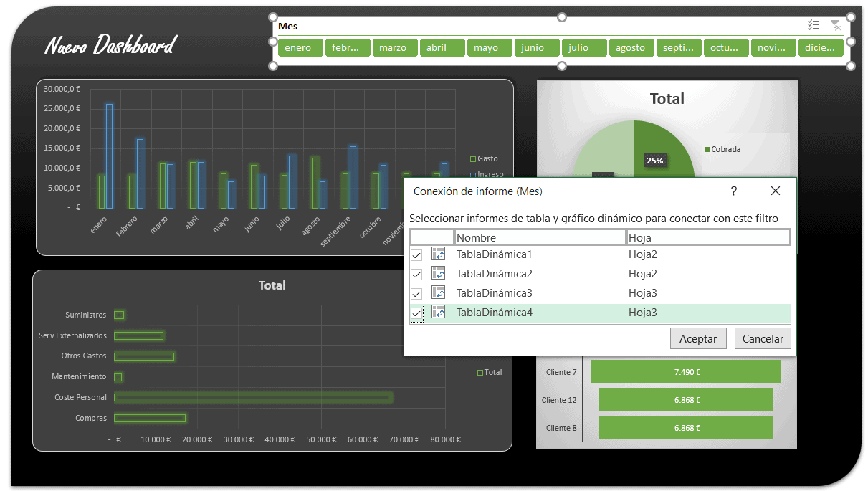Uncheck the TablaDinámica1 checkbox
This screenshot has width=868, height=491.
(x=416, y=254)
